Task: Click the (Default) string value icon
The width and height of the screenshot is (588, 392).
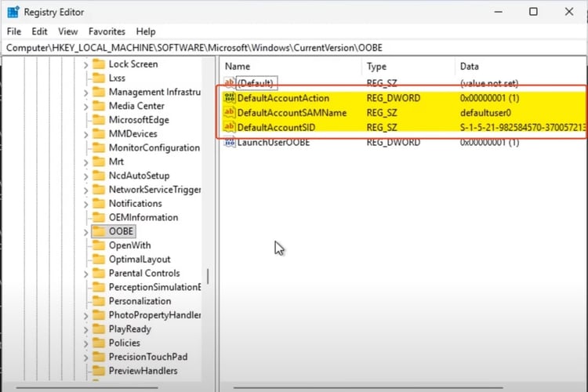Action: 230,83
